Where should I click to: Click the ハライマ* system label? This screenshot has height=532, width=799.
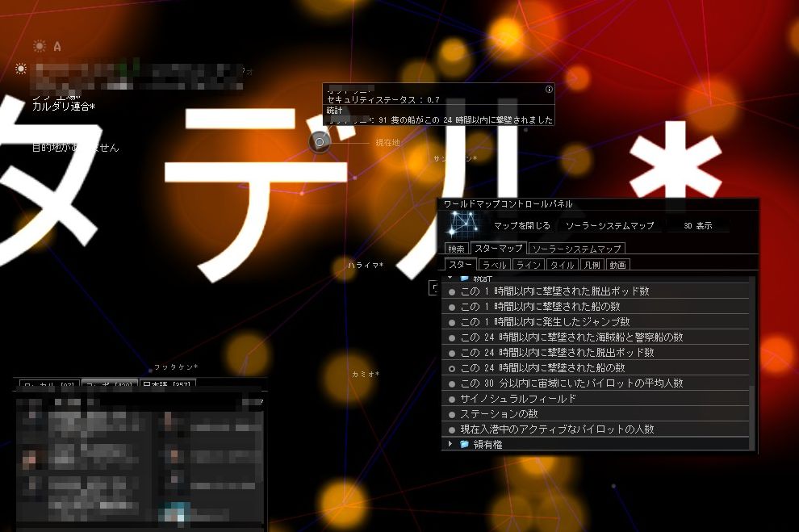[366, 265]
